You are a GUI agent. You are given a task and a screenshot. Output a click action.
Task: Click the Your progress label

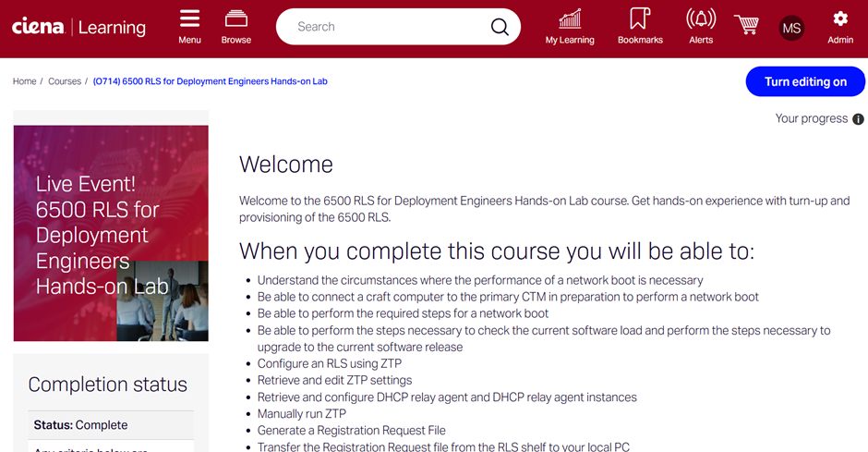tap(812, 118)
